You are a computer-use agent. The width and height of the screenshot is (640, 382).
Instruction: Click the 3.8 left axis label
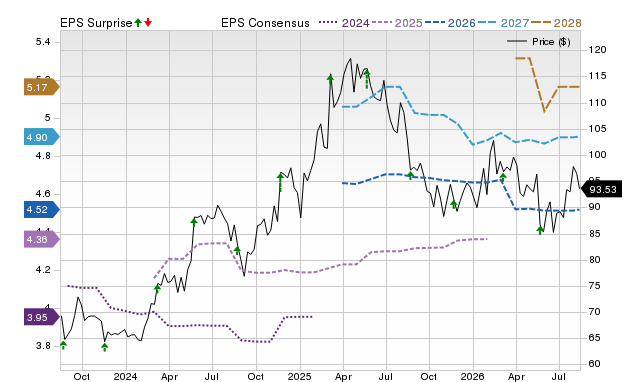pos(43,346)
